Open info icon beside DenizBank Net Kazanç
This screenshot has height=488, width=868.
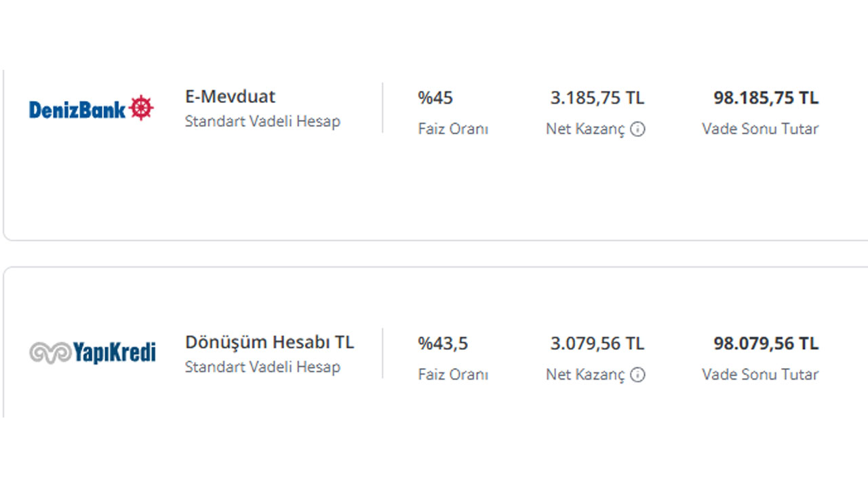pyautogui.click(x=637, y=129)
